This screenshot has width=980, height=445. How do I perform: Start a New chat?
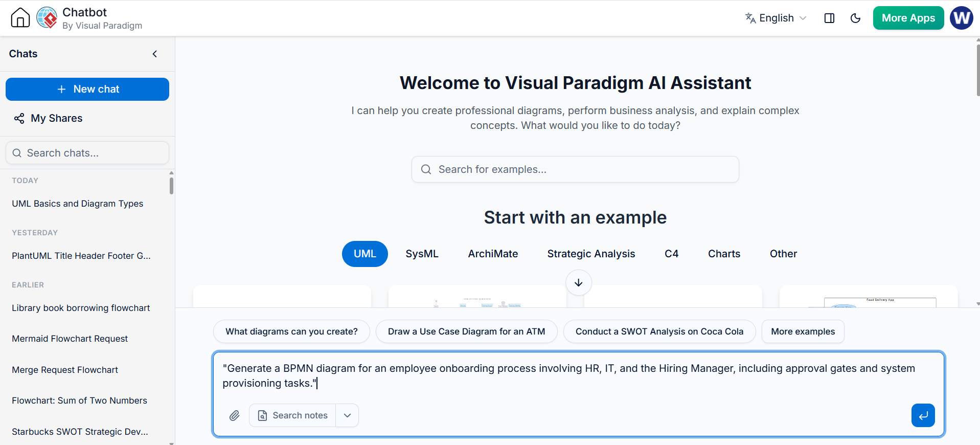pos(87,89)
